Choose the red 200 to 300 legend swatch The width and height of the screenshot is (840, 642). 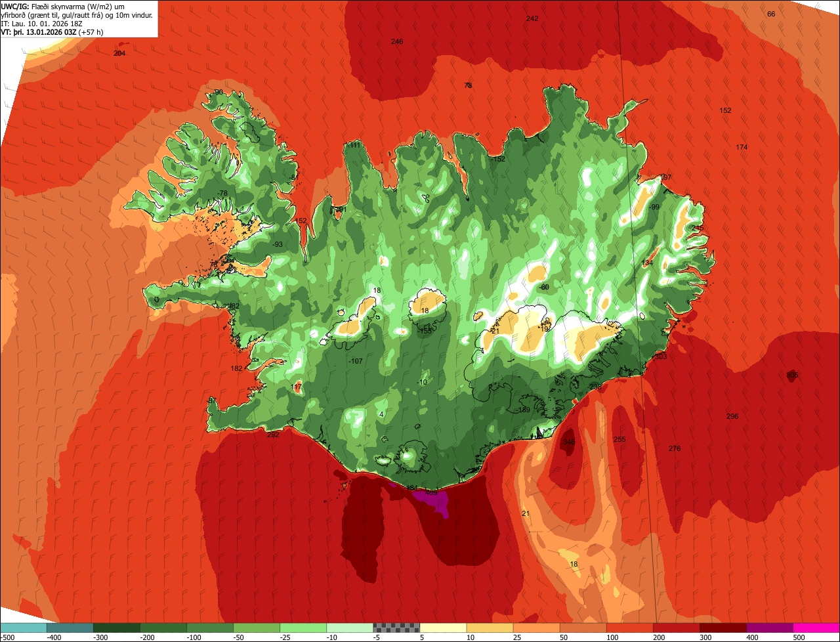coord(675,628)
